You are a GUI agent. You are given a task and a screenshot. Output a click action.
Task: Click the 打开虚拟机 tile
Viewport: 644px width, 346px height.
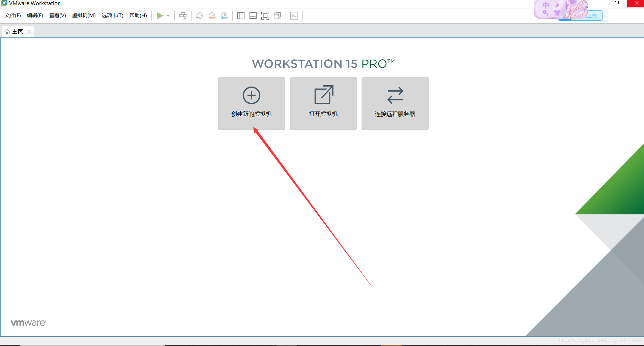click(x=323, y=103)
